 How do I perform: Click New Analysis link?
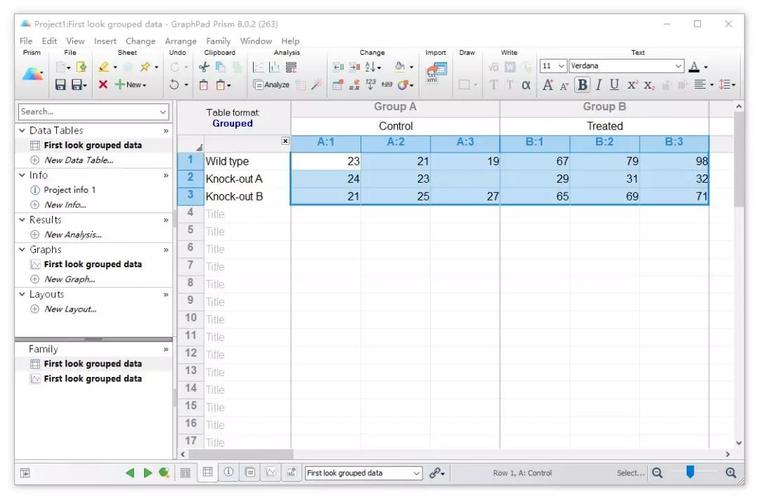coord(73,235)
